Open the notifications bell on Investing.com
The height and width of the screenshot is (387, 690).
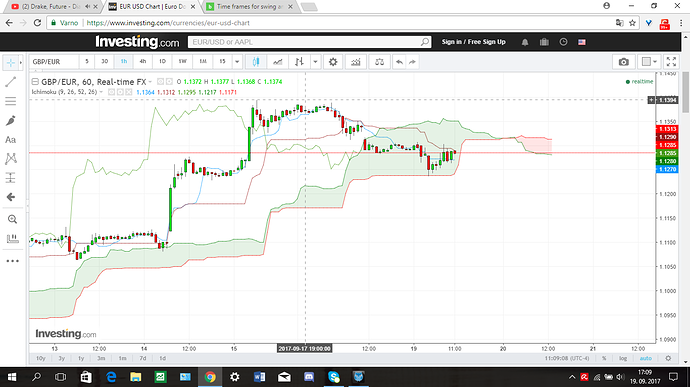click(x=525, y=42)
